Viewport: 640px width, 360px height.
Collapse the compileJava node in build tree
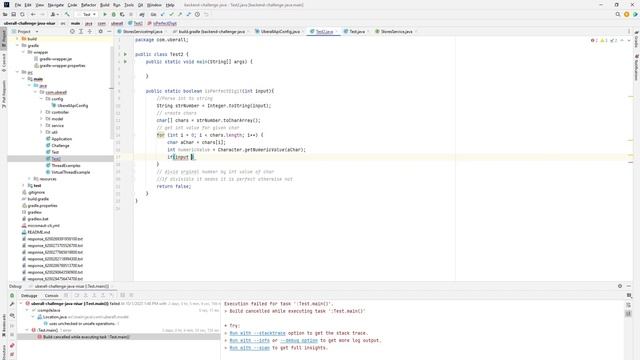tap(27, 310)
